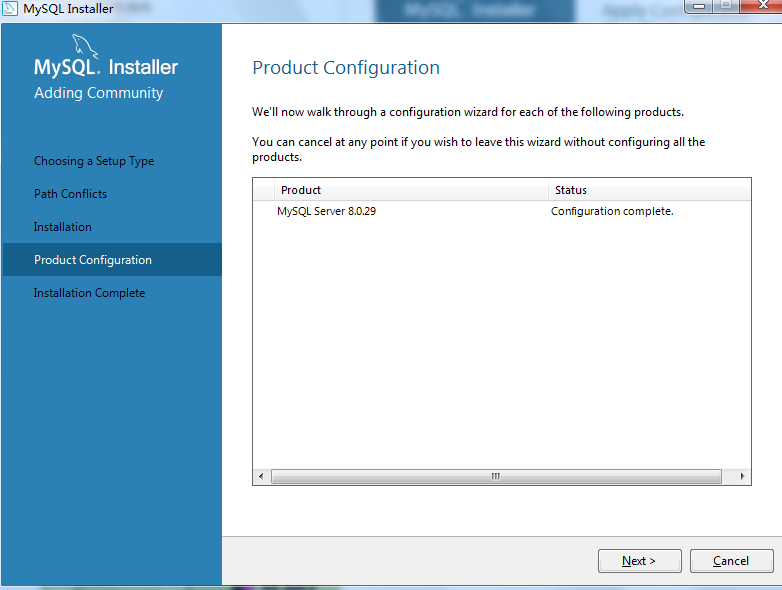Click the Next > button
Screen dimensions: 782x590
pyautogui.click(x=639, y=561)
